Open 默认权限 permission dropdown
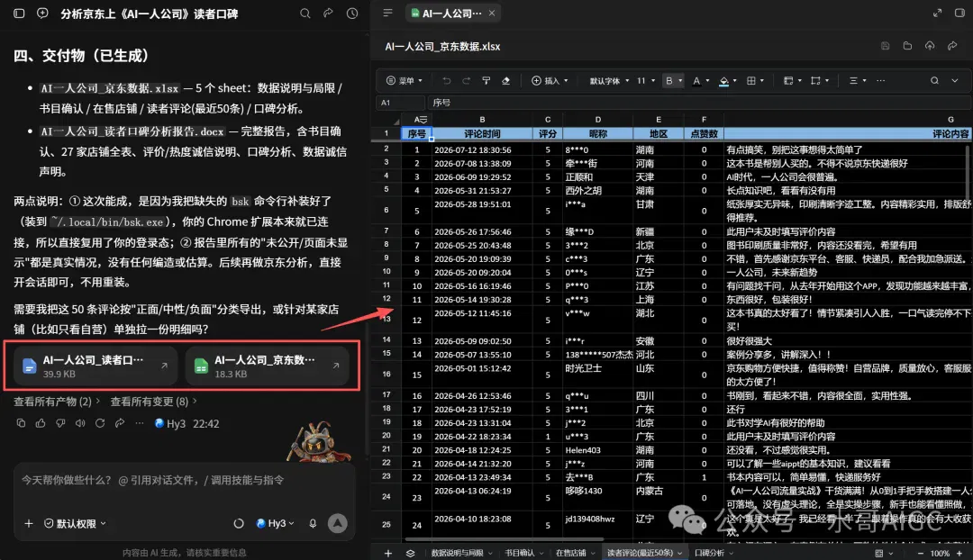Screen dimensions: 973x560 tap(75, 523)
